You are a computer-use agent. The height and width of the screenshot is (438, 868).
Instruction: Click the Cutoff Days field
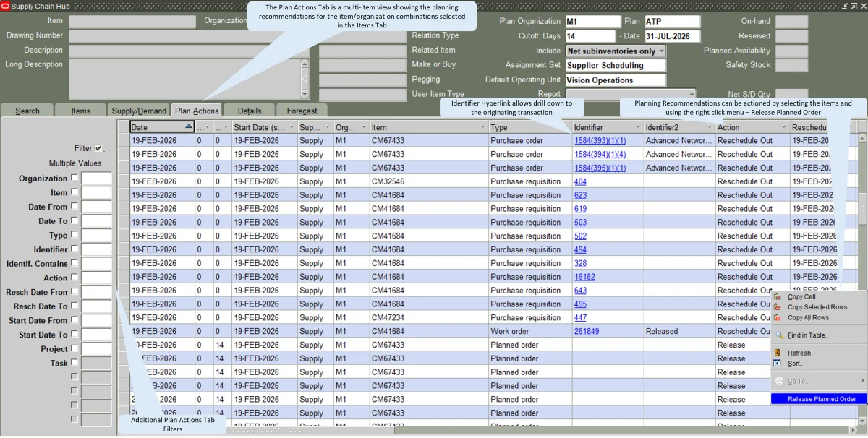point(590,36)
